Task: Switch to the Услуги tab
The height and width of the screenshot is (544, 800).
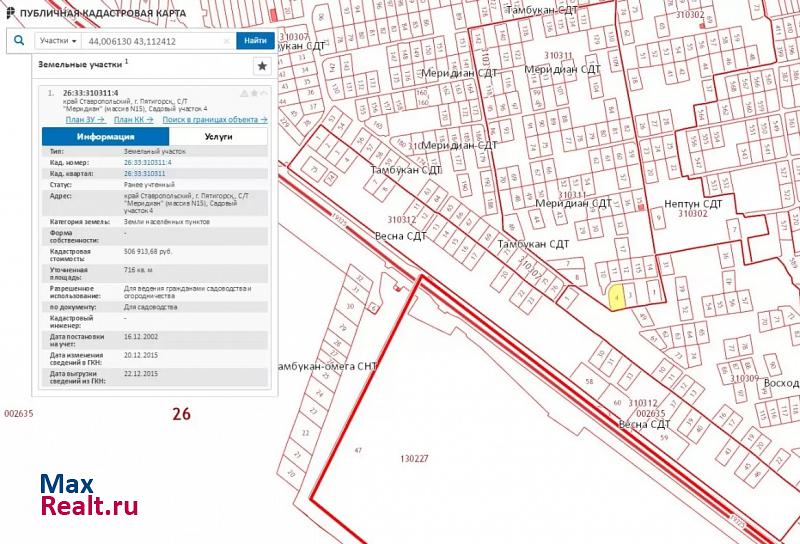Action: pyautogui.click(x=218, y=137)
